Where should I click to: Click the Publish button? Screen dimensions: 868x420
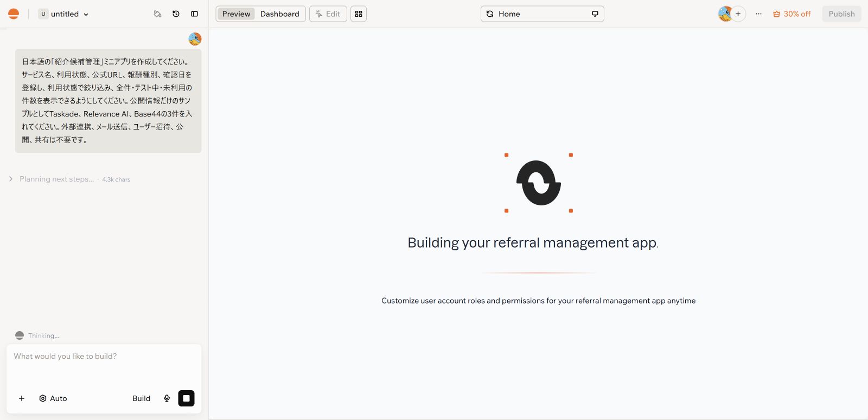(x=841, y=14)
